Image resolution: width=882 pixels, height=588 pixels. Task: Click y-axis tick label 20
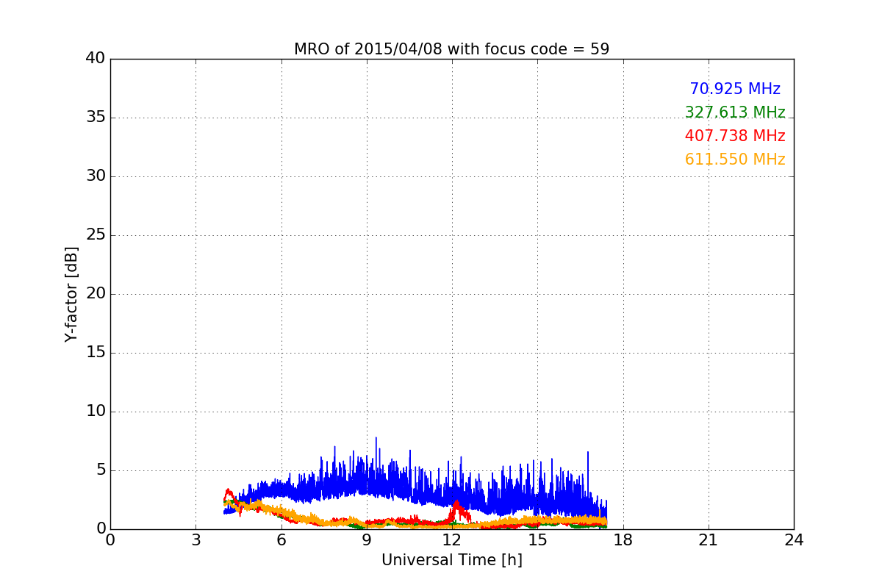click(96, 294)
